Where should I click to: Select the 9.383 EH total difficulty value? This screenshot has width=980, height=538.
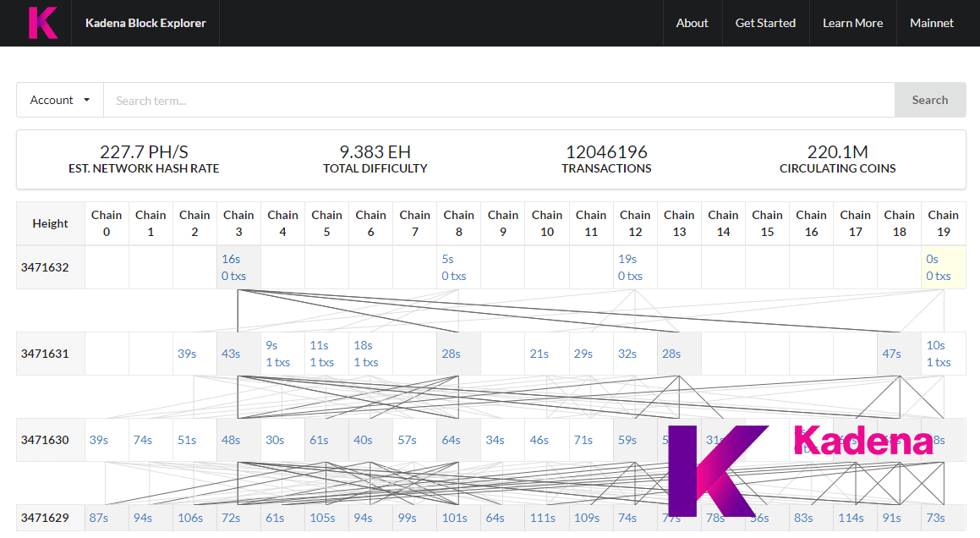pos(375,152)
